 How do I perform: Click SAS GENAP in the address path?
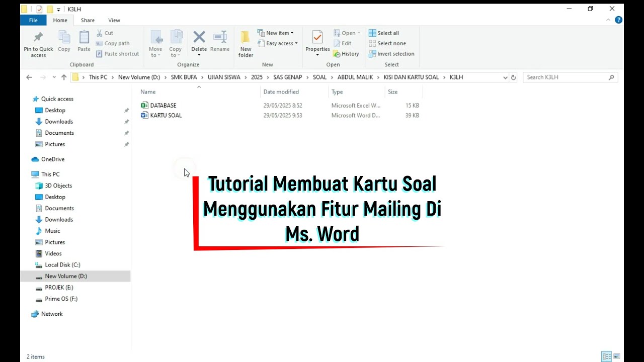[x=287, y=77]
